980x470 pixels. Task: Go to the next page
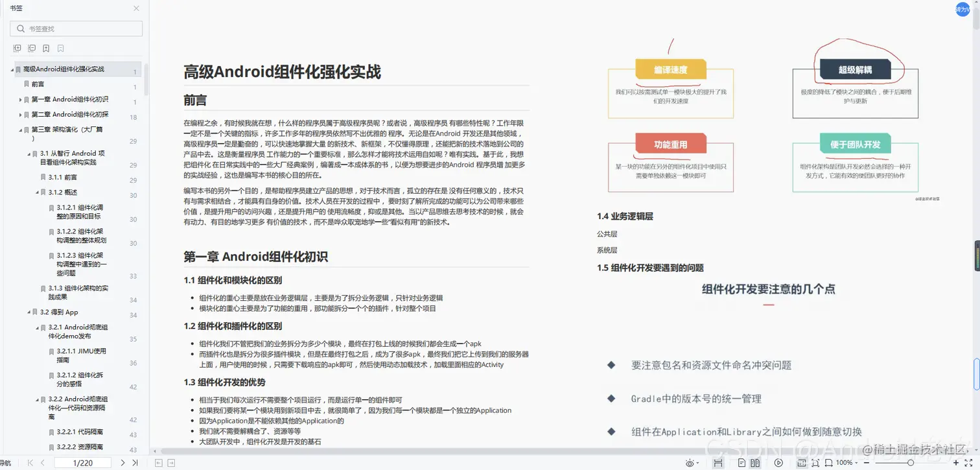click(x=122, y=462)
